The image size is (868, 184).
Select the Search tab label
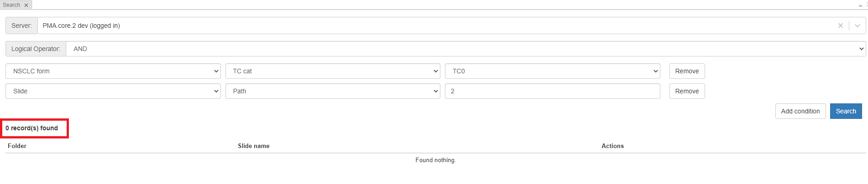[x=11, y=5]
